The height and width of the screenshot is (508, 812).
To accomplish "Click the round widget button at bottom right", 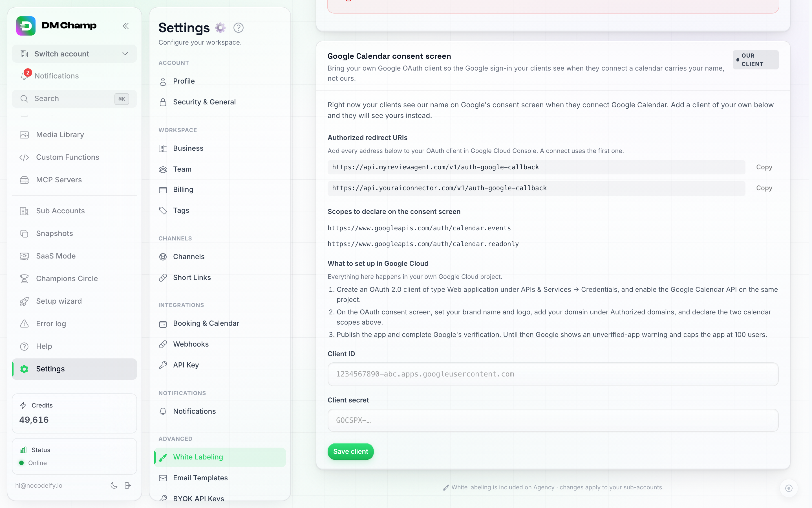I will point(789,488).
